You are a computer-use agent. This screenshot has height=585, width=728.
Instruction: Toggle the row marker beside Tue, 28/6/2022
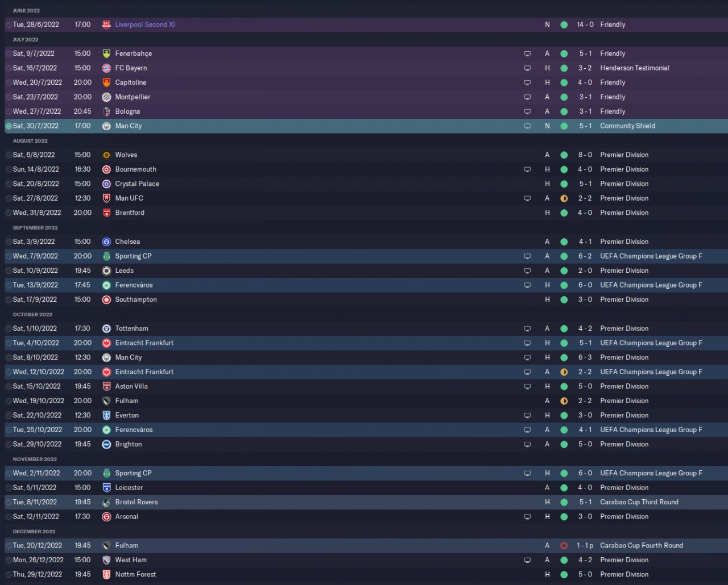[9, 25]
